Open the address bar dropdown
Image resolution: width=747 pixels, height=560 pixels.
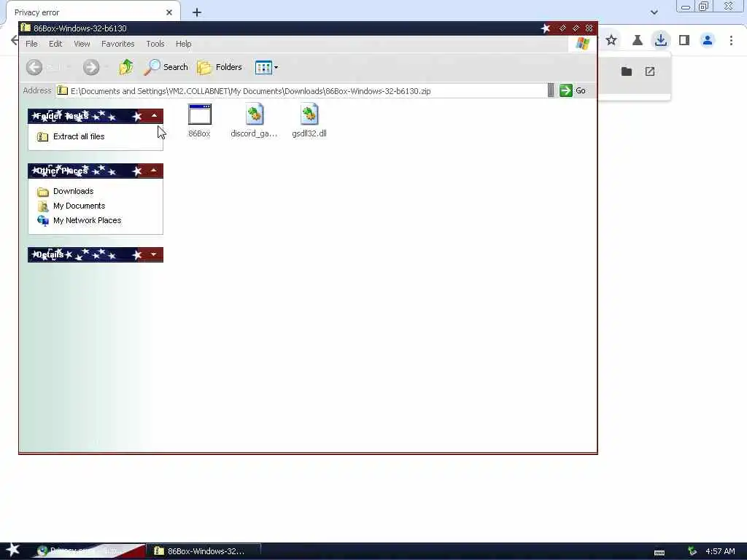coord(551,90)
